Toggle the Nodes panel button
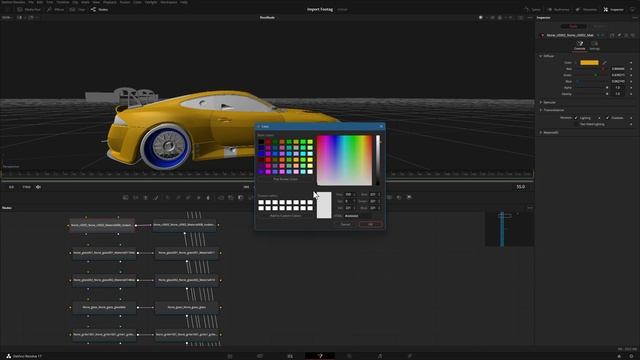 pyautogui.click(x=99, y=9)
